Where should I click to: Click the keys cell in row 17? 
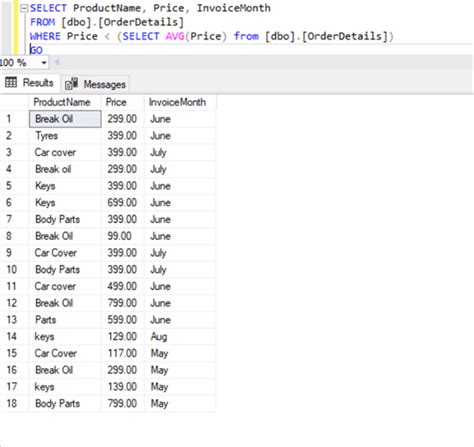tap(65, 387)
